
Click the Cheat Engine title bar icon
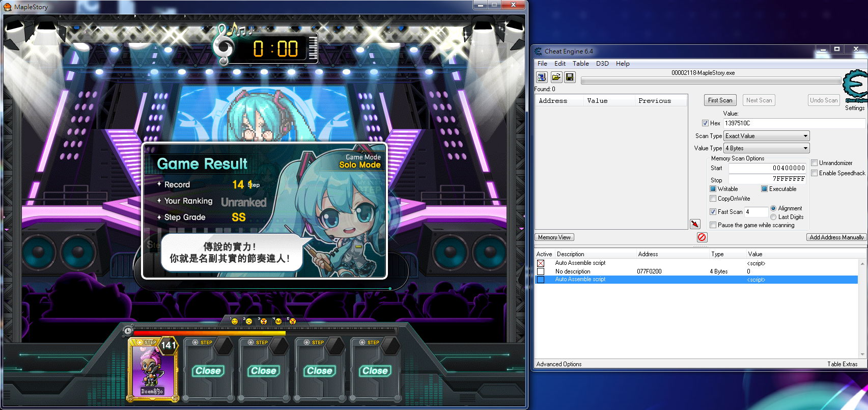(x=538, y=51)
